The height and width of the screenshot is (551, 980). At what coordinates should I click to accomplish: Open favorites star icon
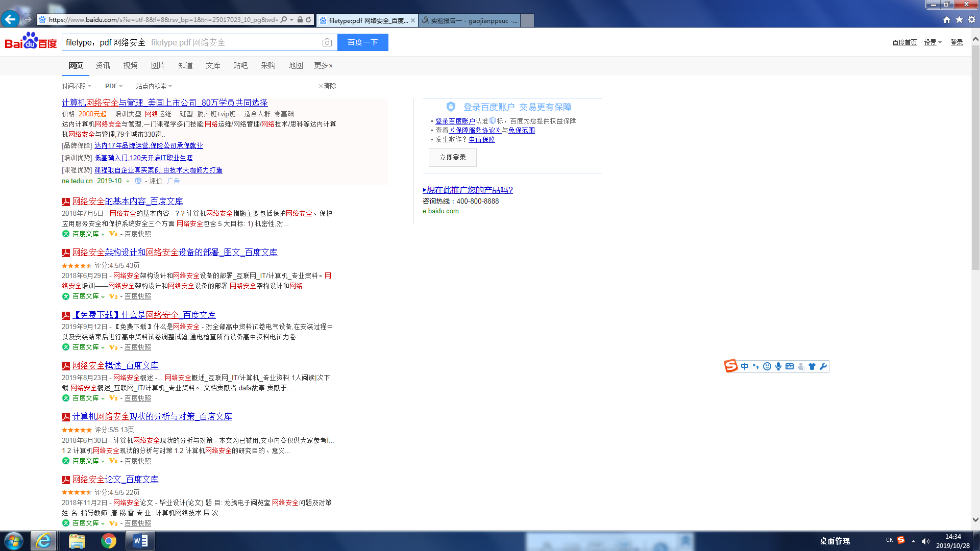(x=959, y=19)
